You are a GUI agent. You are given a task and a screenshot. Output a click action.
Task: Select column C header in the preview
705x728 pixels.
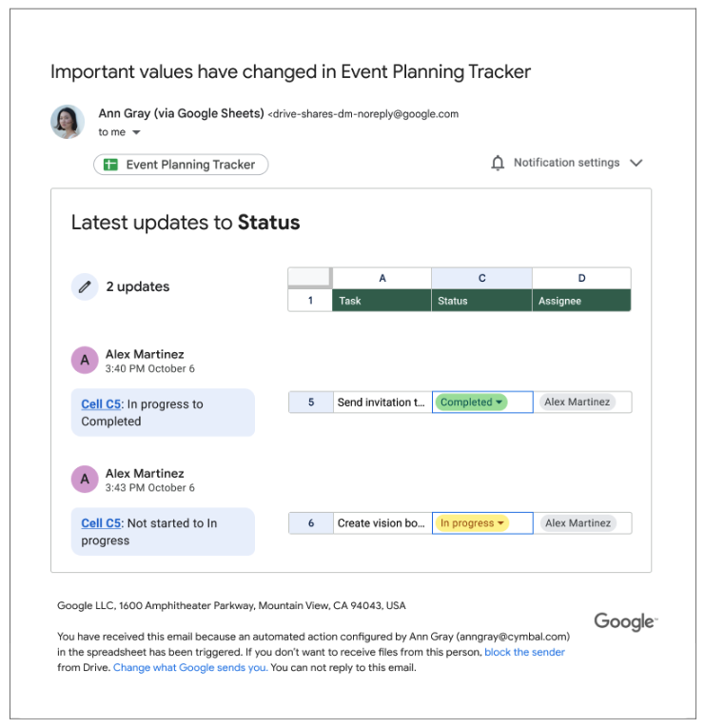[x=481, y=278]
